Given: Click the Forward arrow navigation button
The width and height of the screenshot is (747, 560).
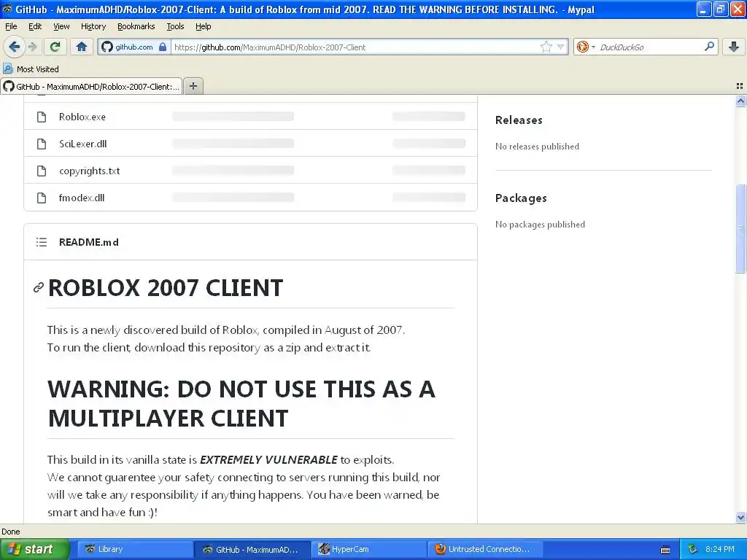Looking at the screenshot, I should tap(32, 47).
